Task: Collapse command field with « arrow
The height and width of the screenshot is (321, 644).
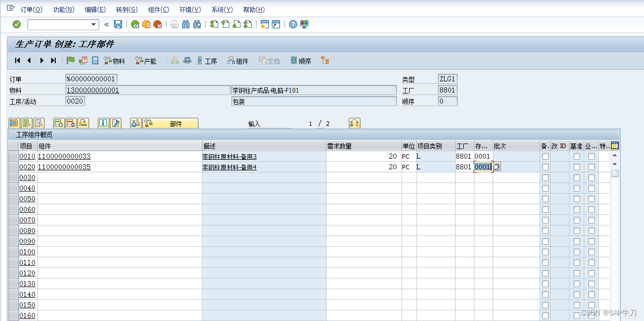Action: pyautogui.click(x=106, y=24)
